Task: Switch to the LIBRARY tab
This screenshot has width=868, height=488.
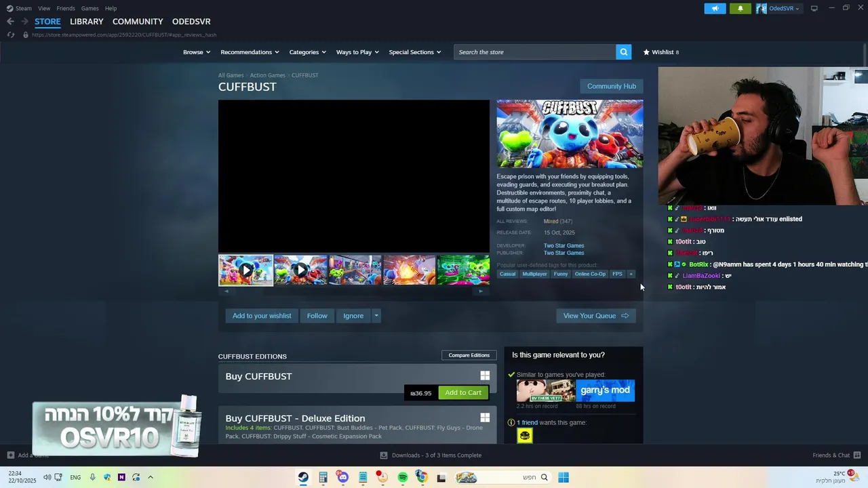Action: pyautogui.click(x=87, y=22)
